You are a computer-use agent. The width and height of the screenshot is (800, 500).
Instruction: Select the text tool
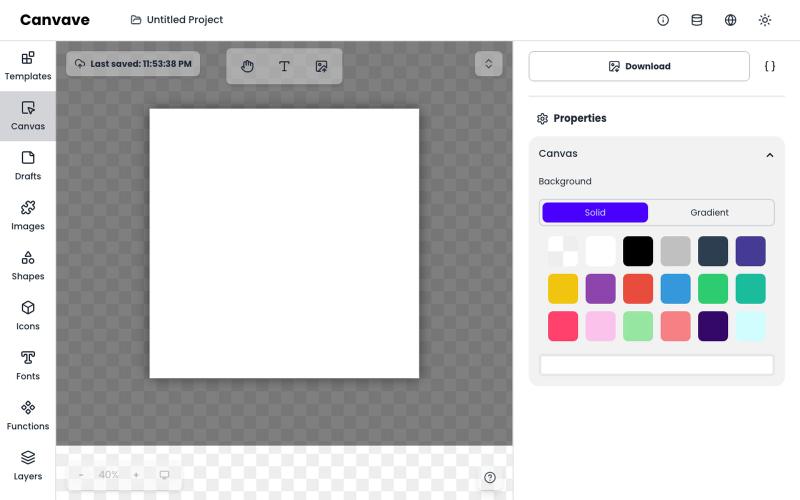pos(284,66)
